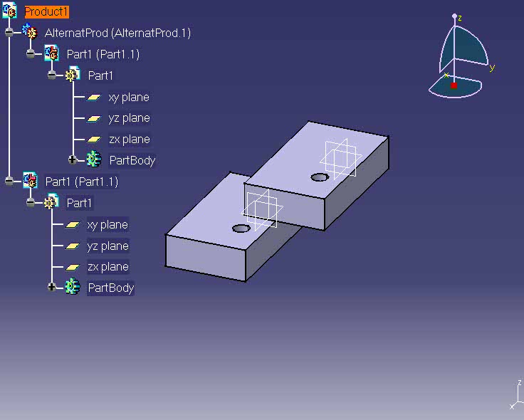Select the upper xy plane label
Screen dimensions: 524x420
(x=129, y=98)
